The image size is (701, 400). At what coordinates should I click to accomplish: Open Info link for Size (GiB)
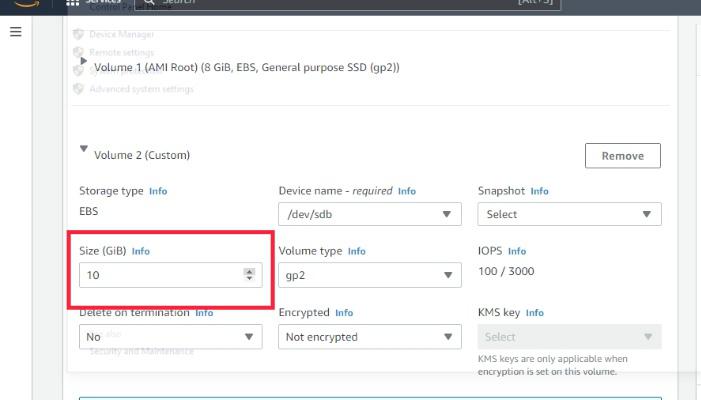(141, 251)
